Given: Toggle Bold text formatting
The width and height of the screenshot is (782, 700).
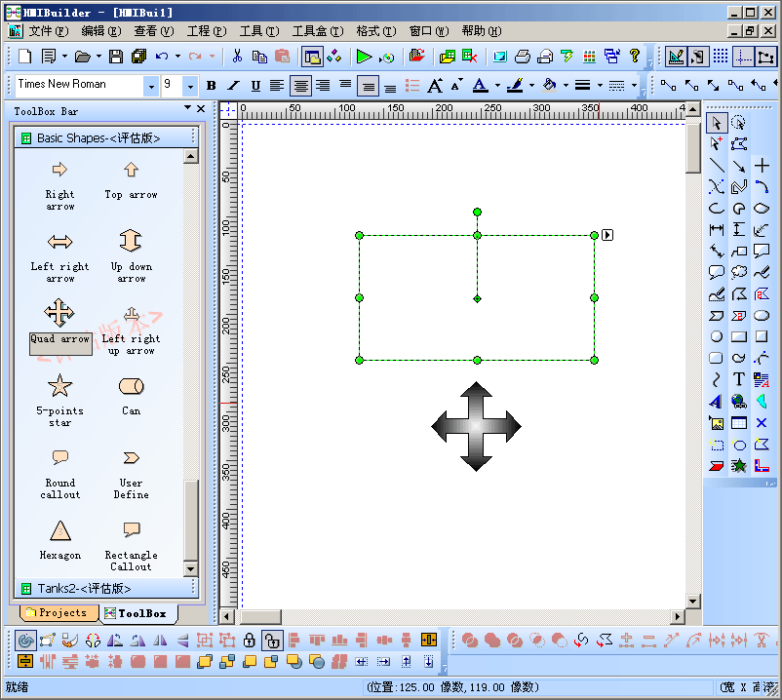Looking at the screenshot, I should coord(213,86).
